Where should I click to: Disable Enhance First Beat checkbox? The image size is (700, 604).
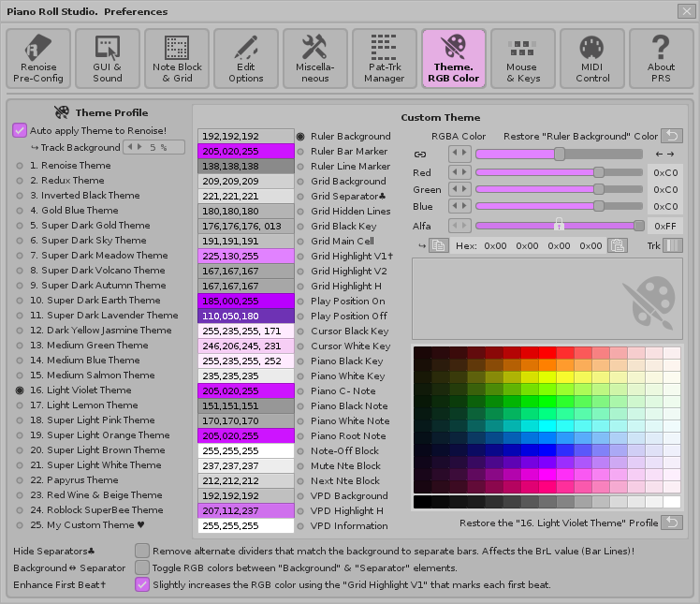pos(142,584)
